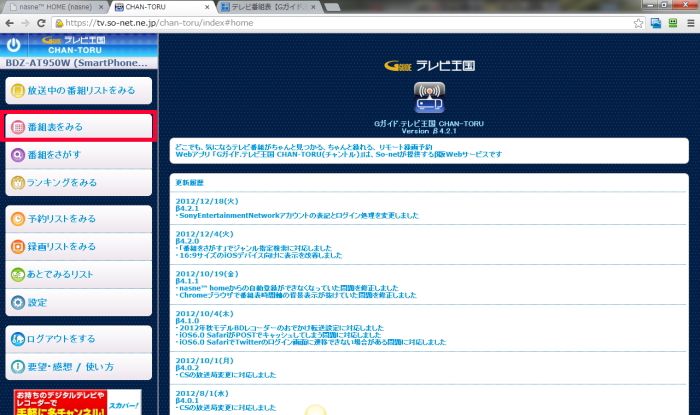This screenshot has height=415, width=700.
Task: Open 要望・感想 / 使い方 help item
Action: pyautogui.click(x=79, y=367)
